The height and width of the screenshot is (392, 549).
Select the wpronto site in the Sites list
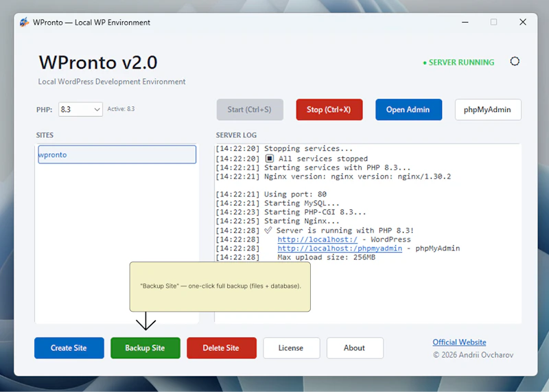(x=117, y=154)
